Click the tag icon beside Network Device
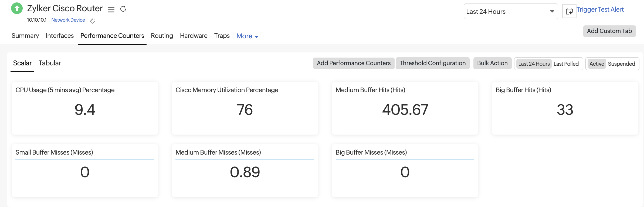Viewport: 644px width, 207px height. [93, 21]
